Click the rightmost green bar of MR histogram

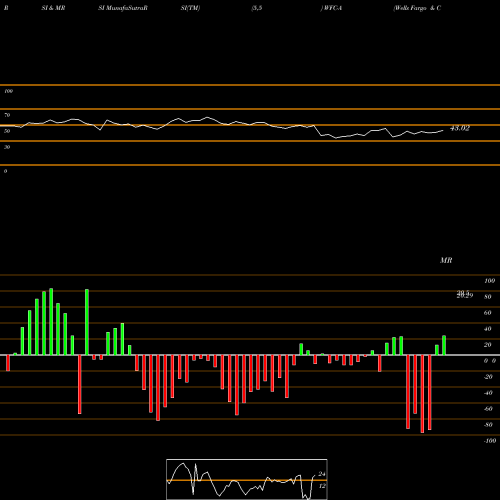click(x=444, y=345)
